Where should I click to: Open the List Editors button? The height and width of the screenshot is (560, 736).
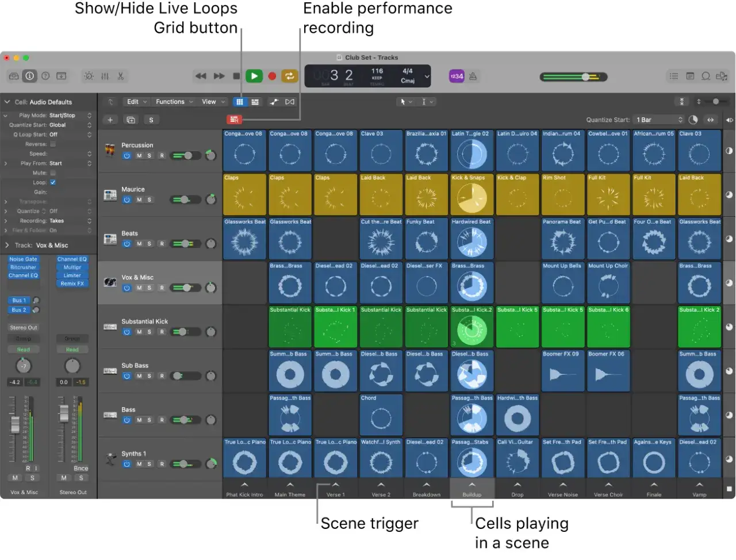[x=674, y=76]
